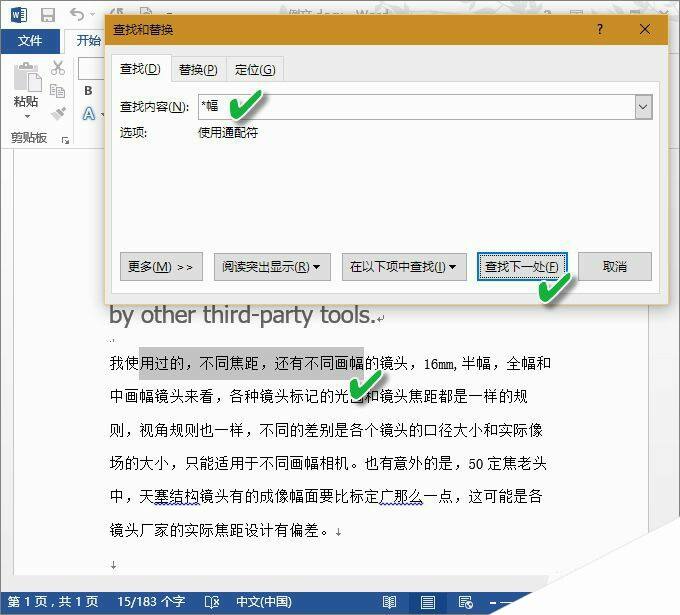The height and width of the screenshot is (615, 680).
Task: Open the dialog help question mark
Action: point(599,29)
